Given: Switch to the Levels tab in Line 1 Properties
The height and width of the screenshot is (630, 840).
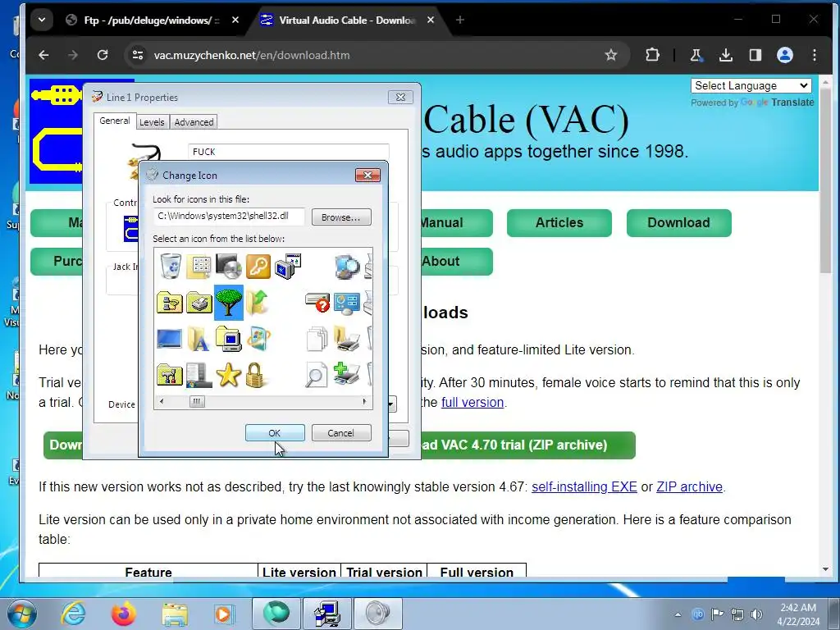Looking at the screenshot, I should coord(152,122).
